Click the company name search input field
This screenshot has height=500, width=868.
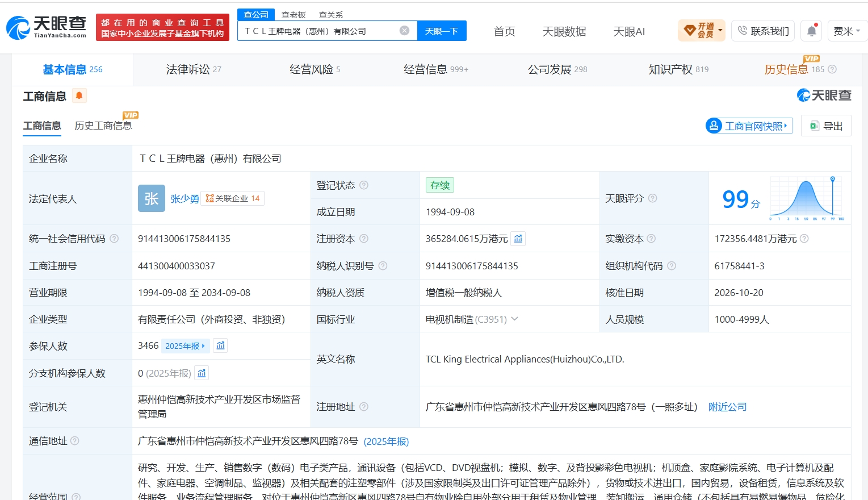click(x=321, y=31)
